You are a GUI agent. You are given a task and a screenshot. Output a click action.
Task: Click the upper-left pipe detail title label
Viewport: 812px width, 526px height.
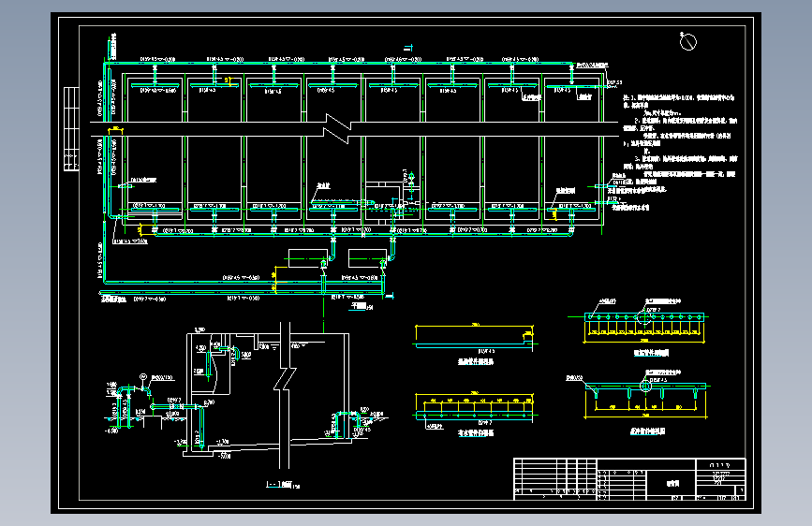[476, 362]
